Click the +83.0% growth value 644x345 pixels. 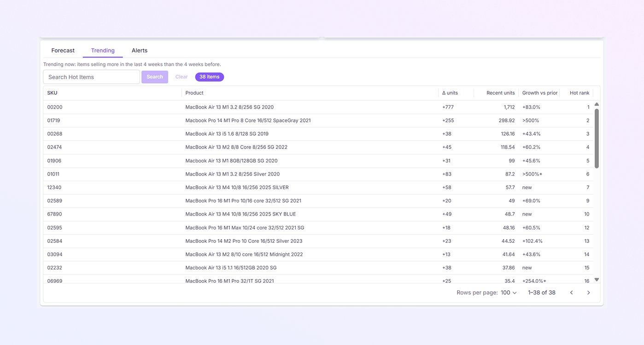531,107
